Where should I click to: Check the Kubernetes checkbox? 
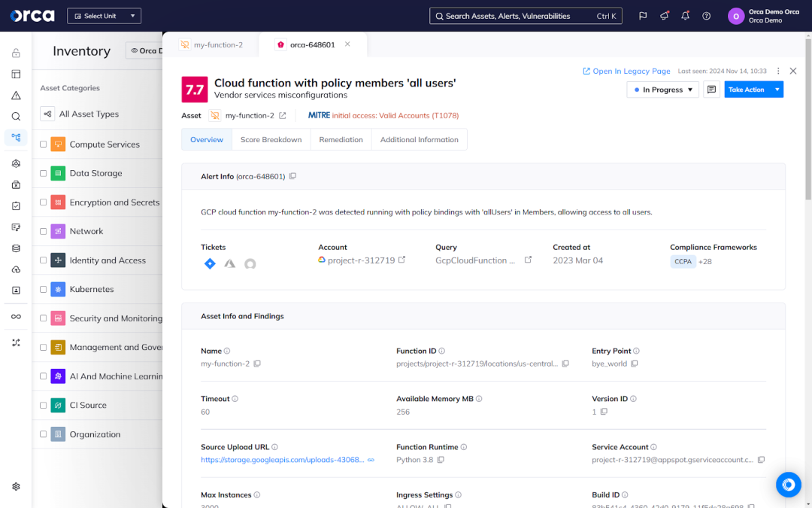tap(44, 290)
